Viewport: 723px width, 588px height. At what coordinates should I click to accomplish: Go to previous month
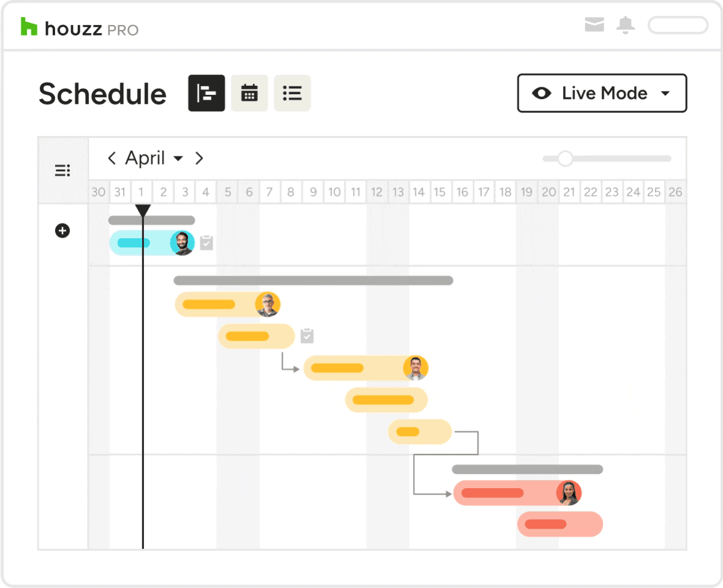111,158
